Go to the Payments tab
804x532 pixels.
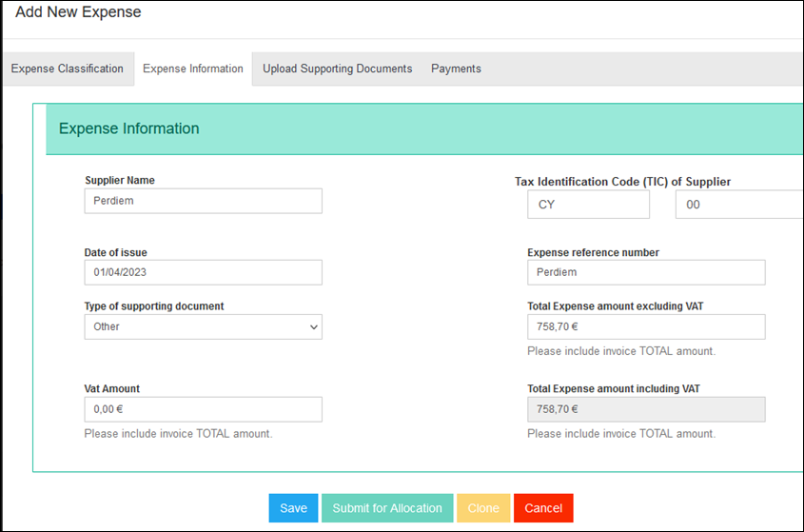[456, 69]
